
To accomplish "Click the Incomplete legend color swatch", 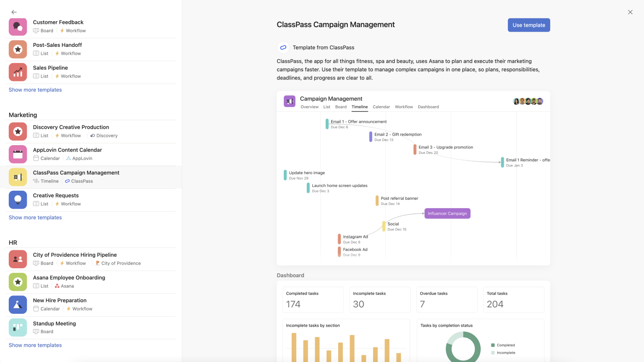I will (x=493, y=353).
